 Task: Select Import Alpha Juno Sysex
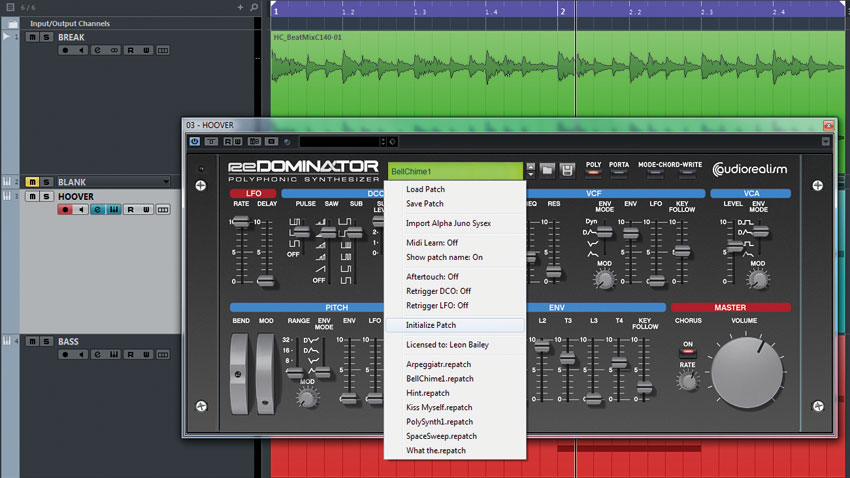pyautogui.click(x=448, y=223)
